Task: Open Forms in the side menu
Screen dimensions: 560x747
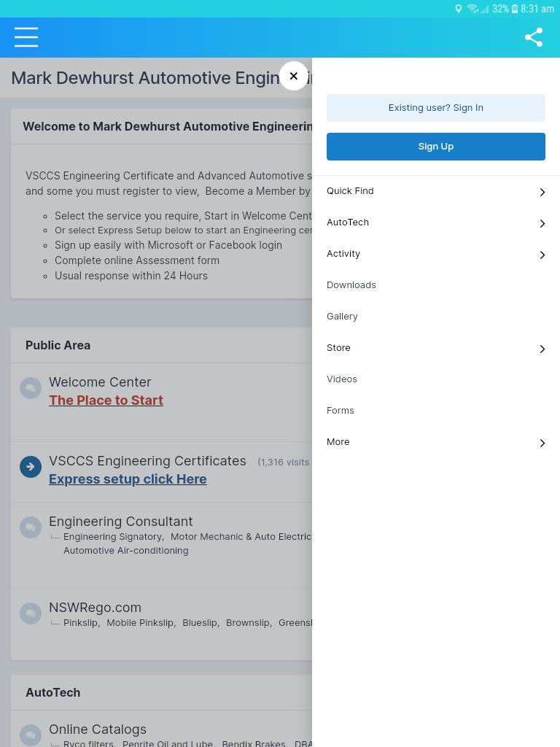Action: 340,411
